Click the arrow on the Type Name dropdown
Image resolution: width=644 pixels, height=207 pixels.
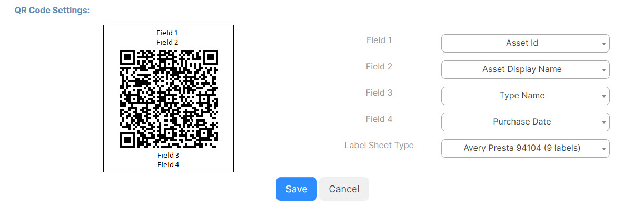(x=603, y=96)
